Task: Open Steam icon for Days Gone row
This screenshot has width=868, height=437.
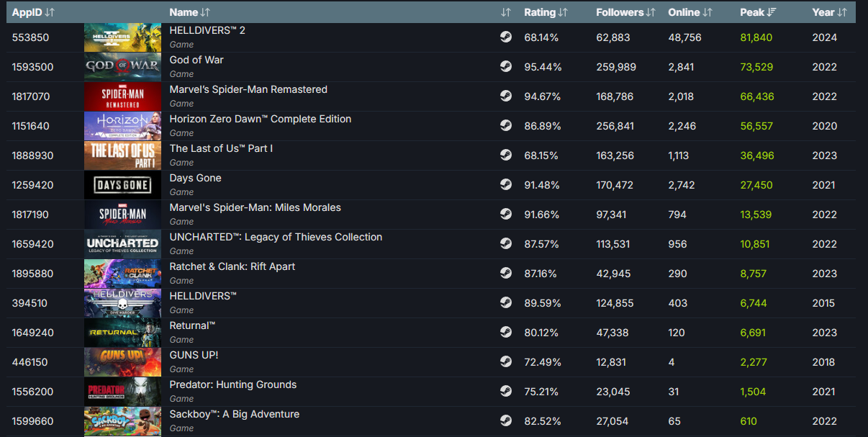Action: click(506, 184)
